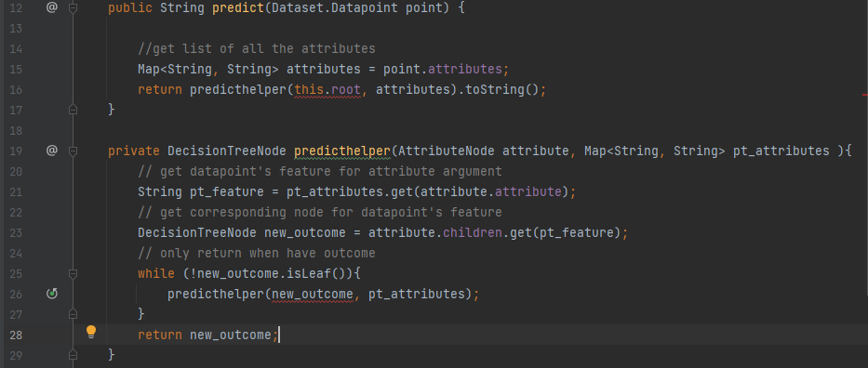868x368 pixels.
Task: Click the yellow lightbulb quick-fix icon
Action: [x=91, y=332]
